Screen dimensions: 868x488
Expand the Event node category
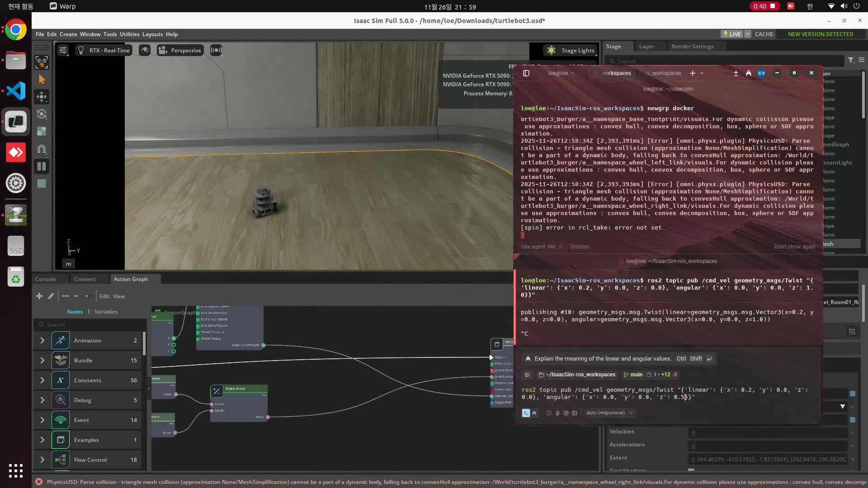pyautogui.click(x=42, y=420)
